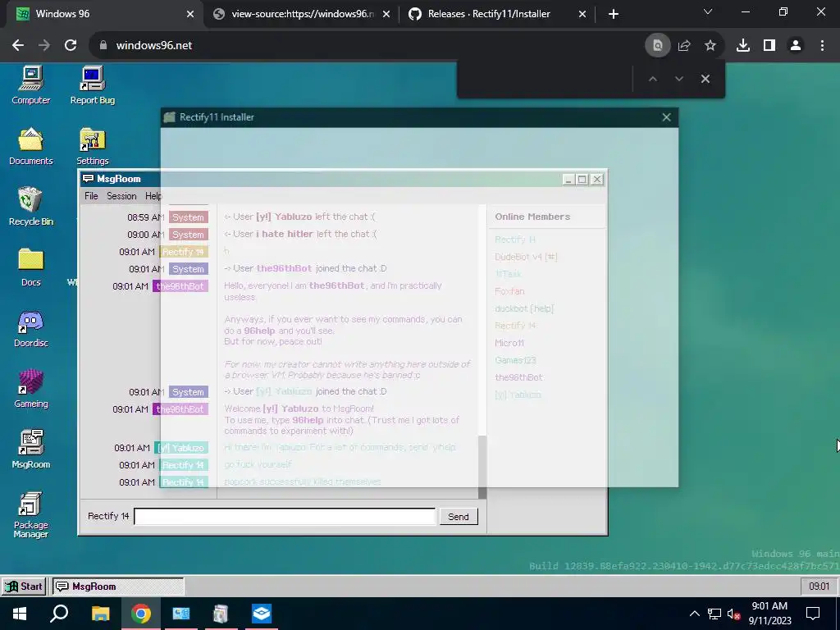Click the Send button in MsgRoom
840x630 pixels.
458,517
